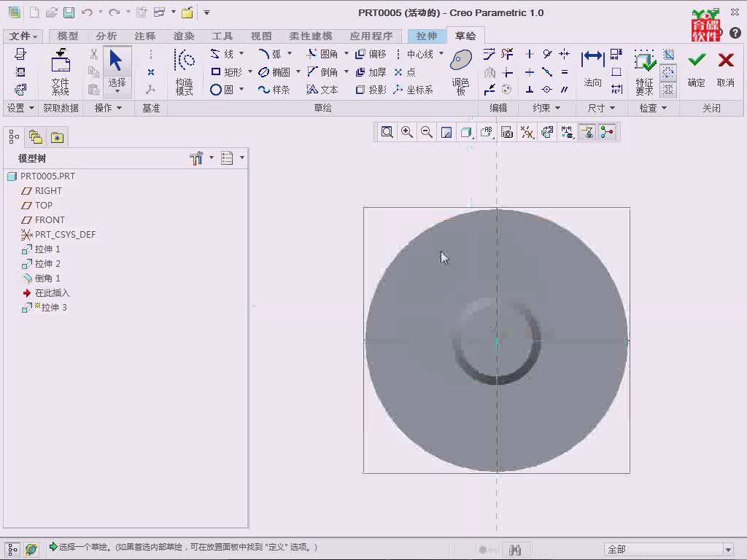Switch to the 拉伸 ribbon tab

tap(426, 36)
